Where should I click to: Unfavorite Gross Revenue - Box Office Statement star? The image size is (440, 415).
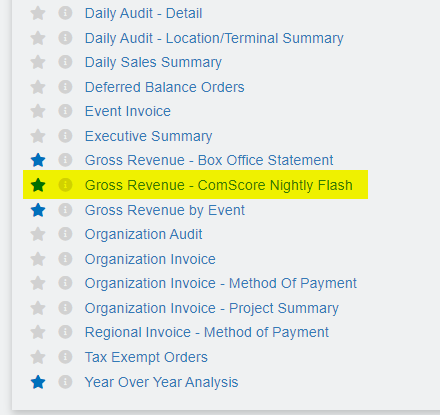38,160
